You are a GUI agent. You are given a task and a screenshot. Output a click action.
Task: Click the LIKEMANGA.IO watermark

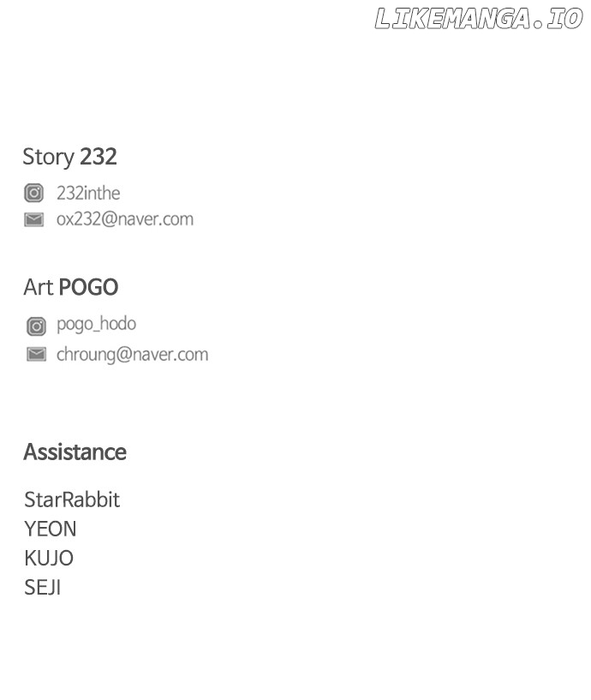478,19
